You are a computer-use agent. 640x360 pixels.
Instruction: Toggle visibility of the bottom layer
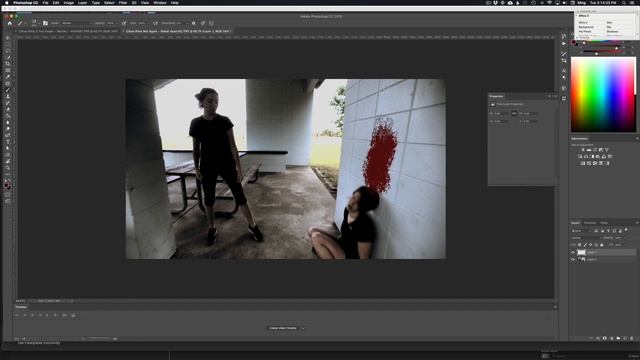573,259
